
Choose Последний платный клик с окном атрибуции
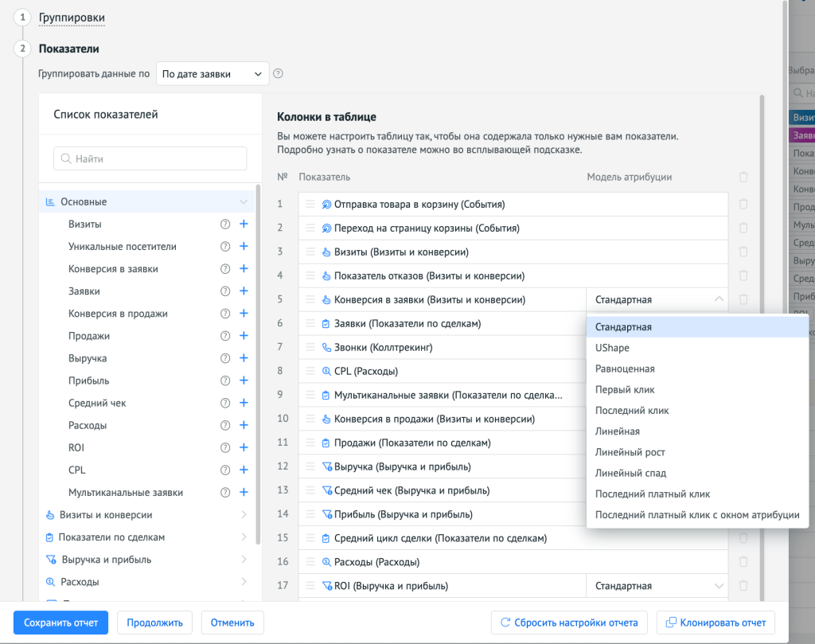[697, 514]
